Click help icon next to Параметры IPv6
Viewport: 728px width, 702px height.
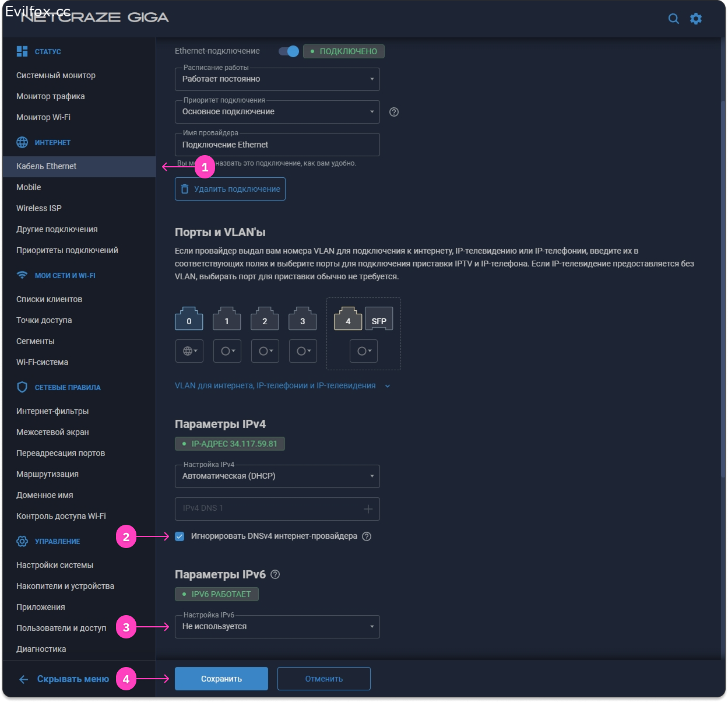point(275,574)
